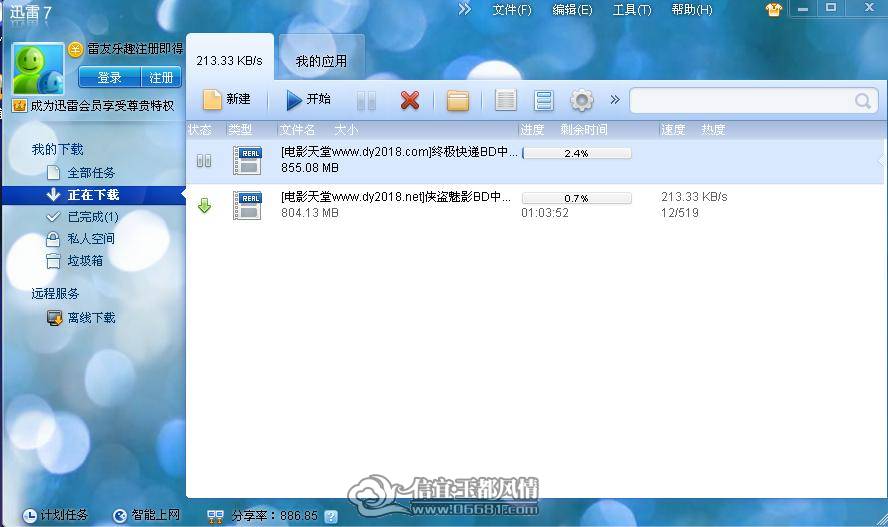888x527 pixels.
Task: Click the 804.13 MB size value
Action: 309,213
